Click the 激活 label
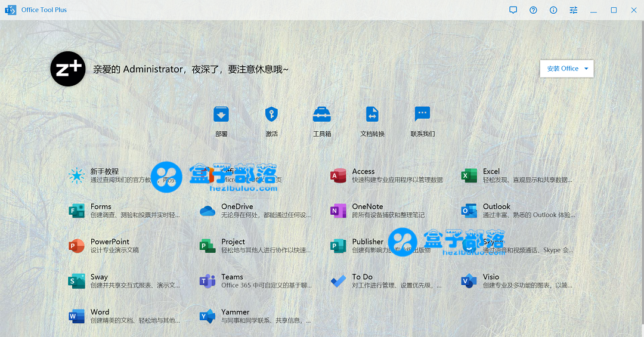Screen dimensions: 644x337 [271, 134]
